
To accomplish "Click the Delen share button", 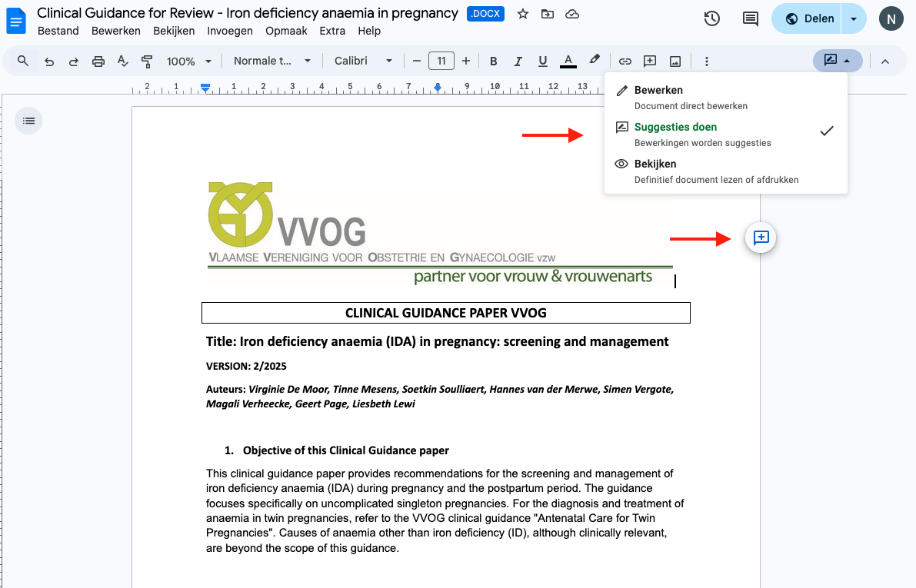I will click(807, 18).
